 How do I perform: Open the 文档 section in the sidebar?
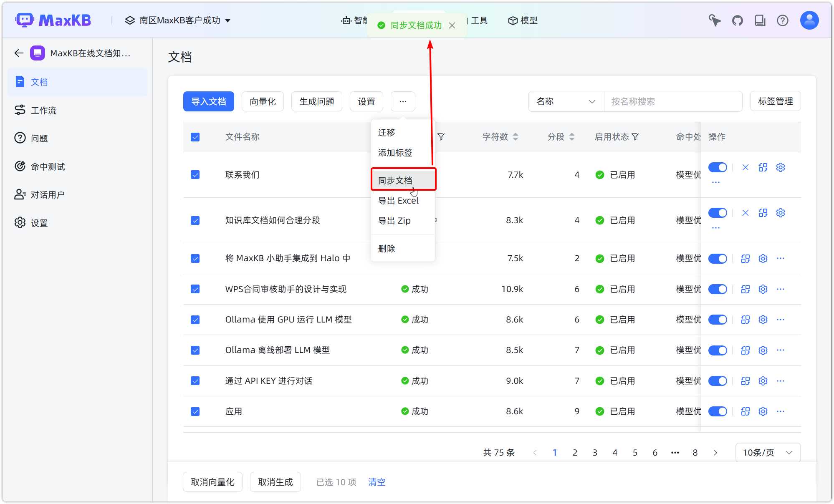[x=40, y=82]
